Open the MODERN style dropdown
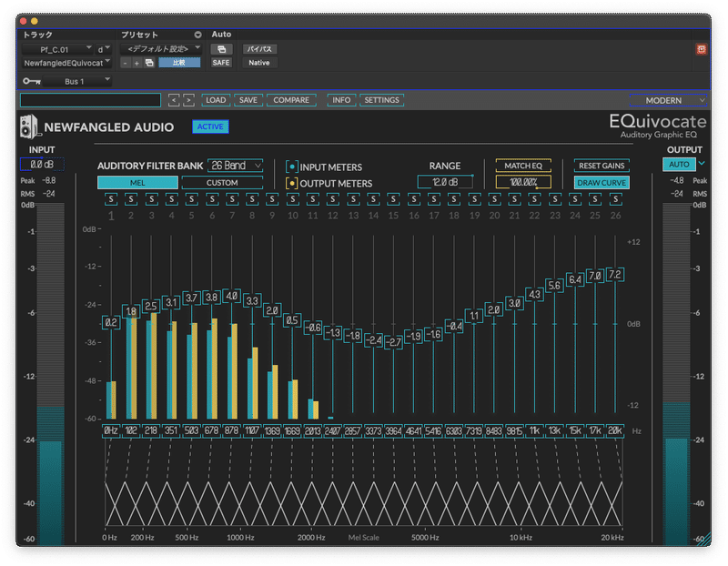 [668, 100]
